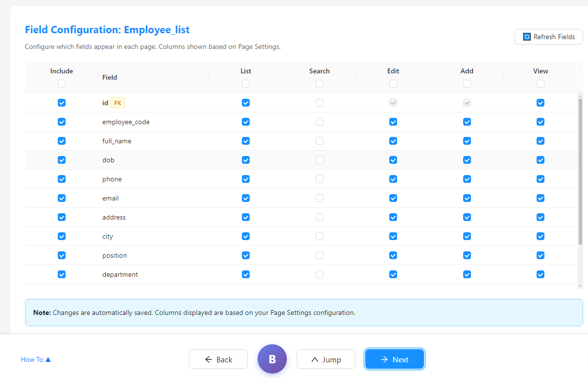Click the PK badge beside id
The height and width of the screenshot is (378, 588).
pyautogui.click(x=118, y=103)
